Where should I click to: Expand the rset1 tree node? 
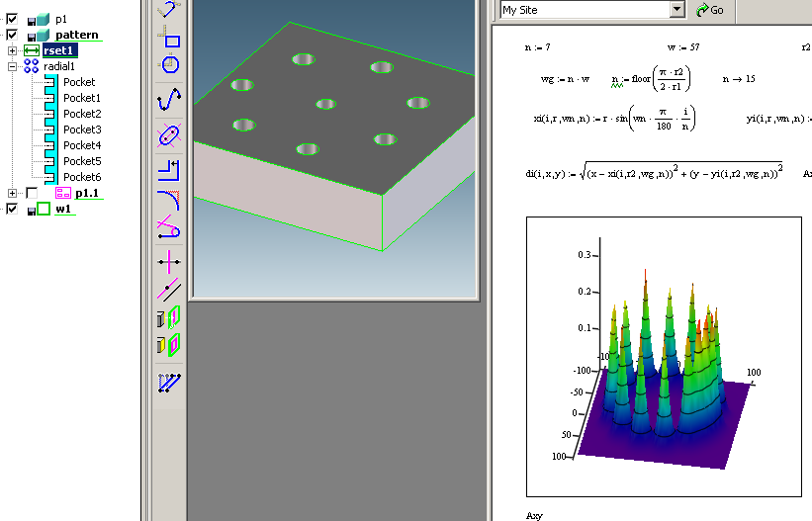[x=13, y=50]
